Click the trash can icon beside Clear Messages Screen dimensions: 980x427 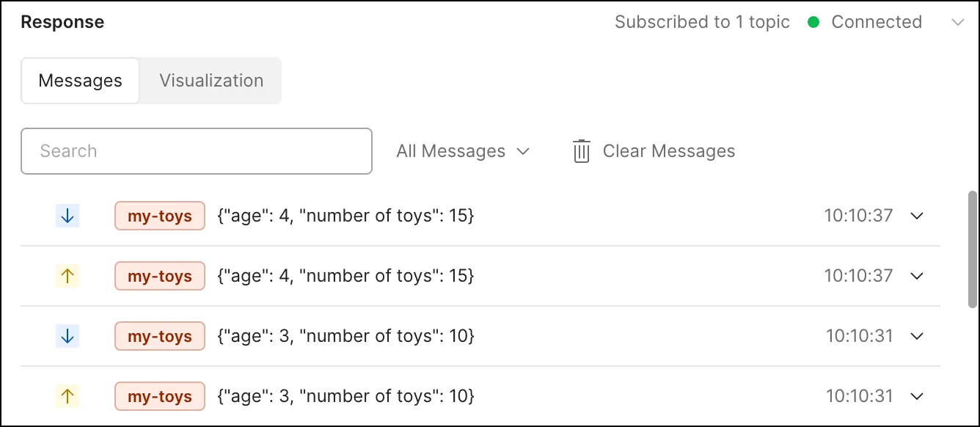tap(581, 151)
